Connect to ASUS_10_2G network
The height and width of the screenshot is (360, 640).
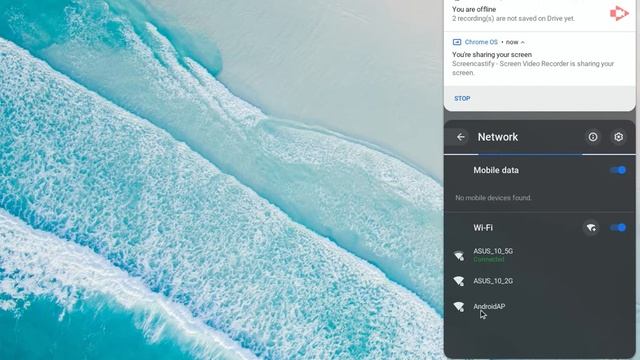click(540, 281)
